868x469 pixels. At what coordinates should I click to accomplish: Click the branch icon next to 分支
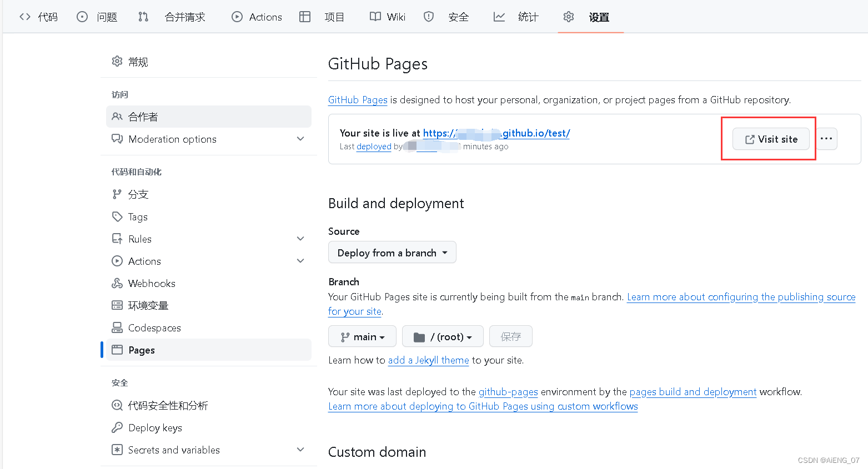tap(117, 194)
